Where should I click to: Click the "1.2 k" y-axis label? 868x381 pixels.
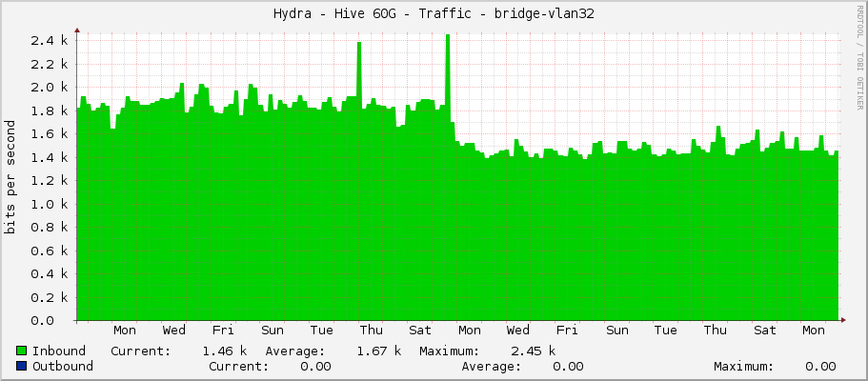coord(50,181)
